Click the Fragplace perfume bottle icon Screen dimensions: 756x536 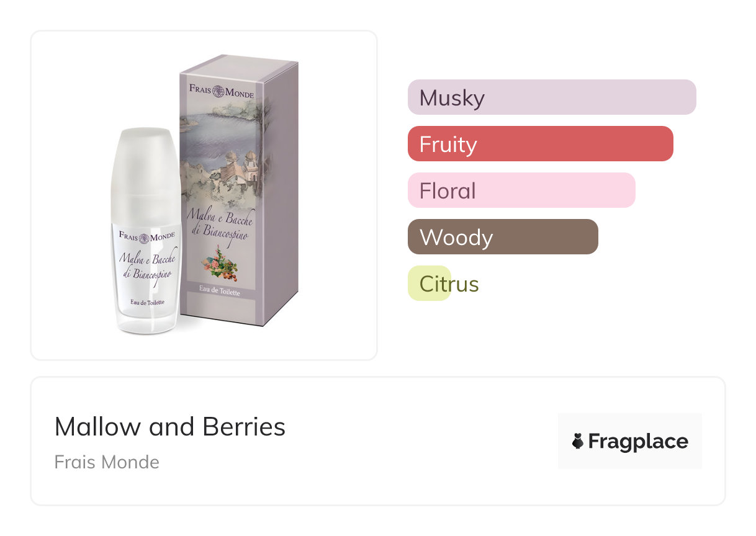tap(578, 441)
